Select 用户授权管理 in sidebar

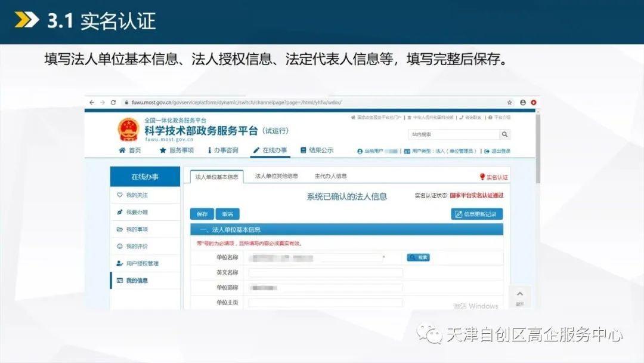(x=145, y=263)
